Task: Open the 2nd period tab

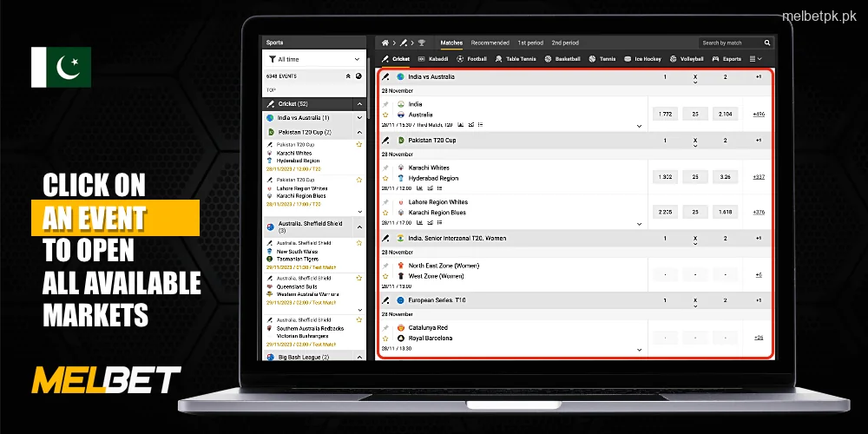Action: click(565, 43)
